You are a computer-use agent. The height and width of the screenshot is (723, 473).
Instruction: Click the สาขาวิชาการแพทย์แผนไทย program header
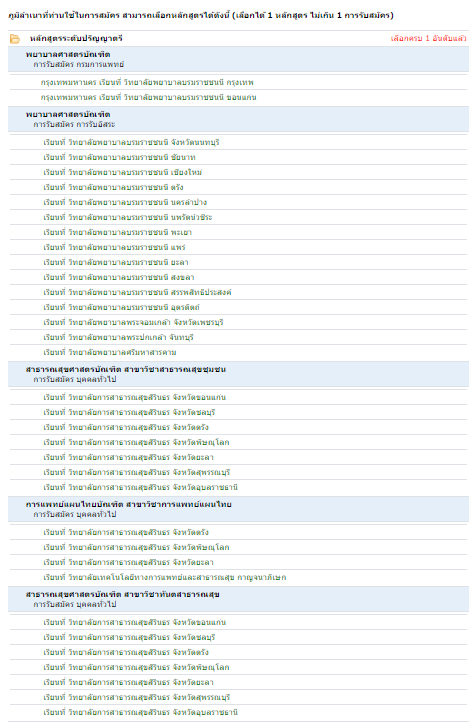click(x=129, y=504)
